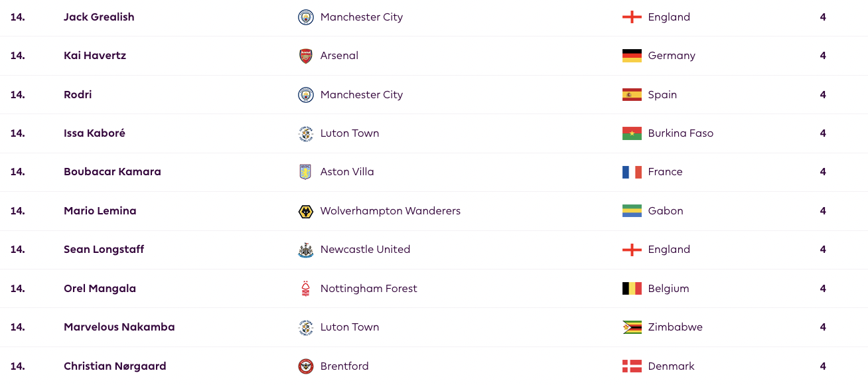Viewport: 868px width, 385px height.
Task: Click the Burkina Faso flag icon
Action: (x=632, y=133)
